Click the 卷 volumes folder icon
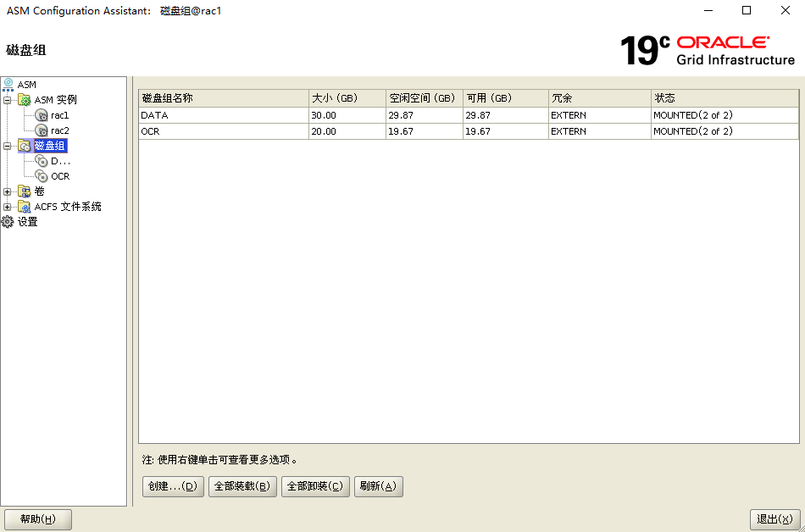This screenshot has height=532, width=805. click(25, 191)
